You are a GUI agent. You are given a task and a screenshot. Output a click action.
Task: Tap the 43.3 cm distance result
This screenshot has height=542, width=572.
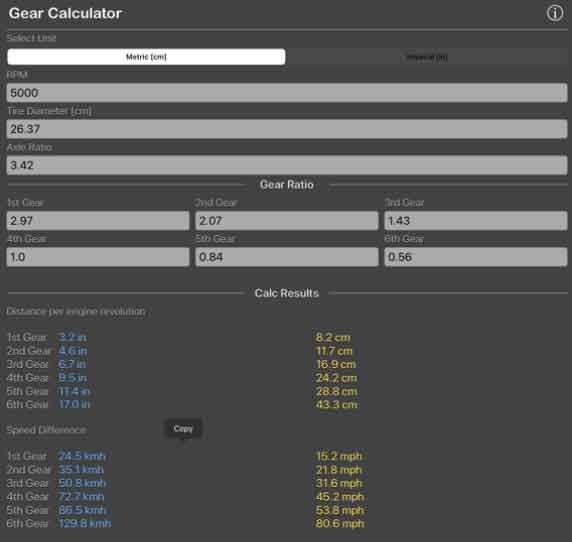pos(336,405)
